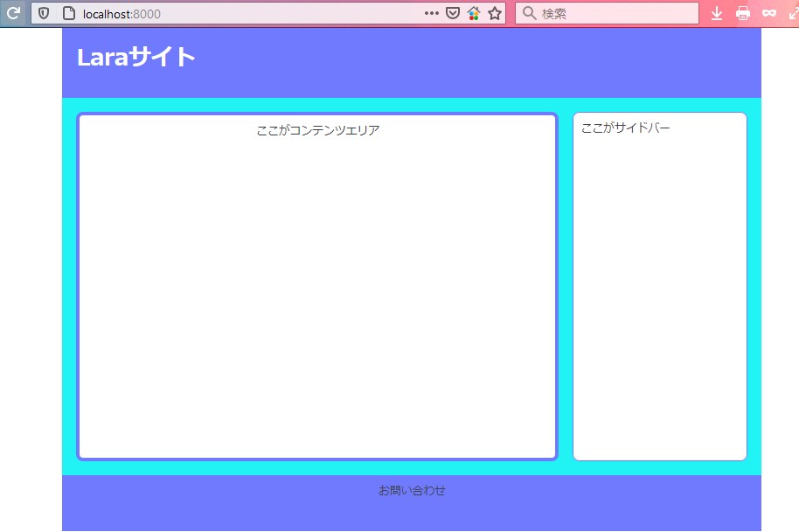The height and width of the screenshot is (532, 799).
Task: Open the お問い合わせ footer link
Action: coord(412,491)
